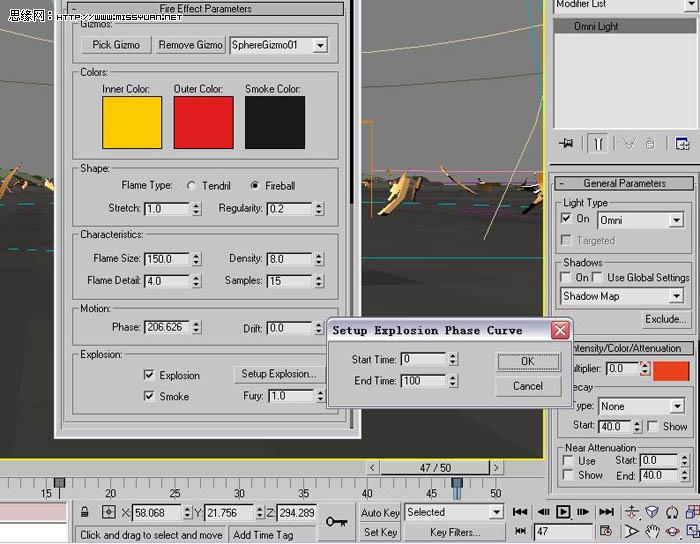Viewport: 700px width, 544px height.
Task: Select Fireball flame type
Action: click(x=254, y=185)
